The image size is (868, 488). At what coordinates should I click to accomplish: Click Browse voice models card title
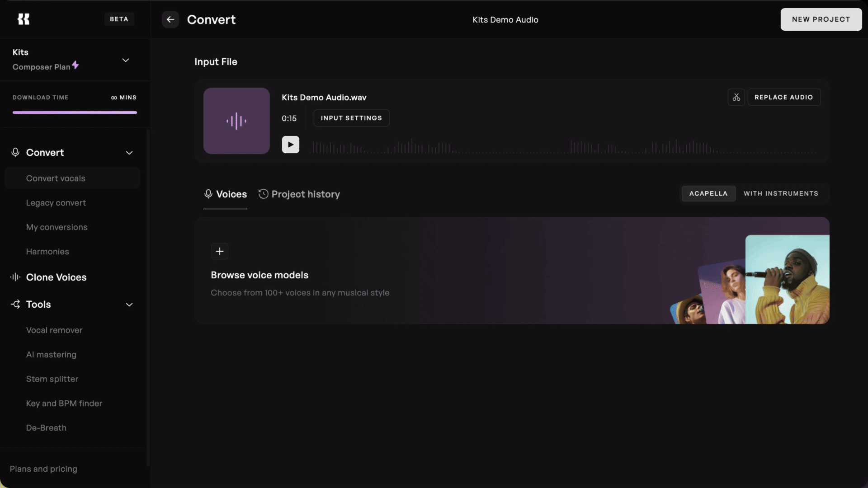(x=259, y=275)
